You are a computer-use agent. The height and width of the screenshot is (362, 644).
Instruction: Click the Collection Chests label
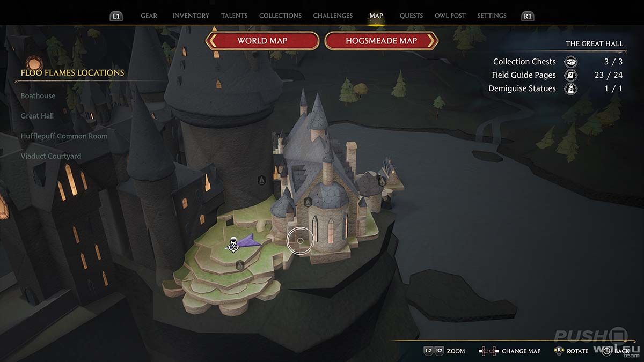pyautogui.click(x=524, y=62)
